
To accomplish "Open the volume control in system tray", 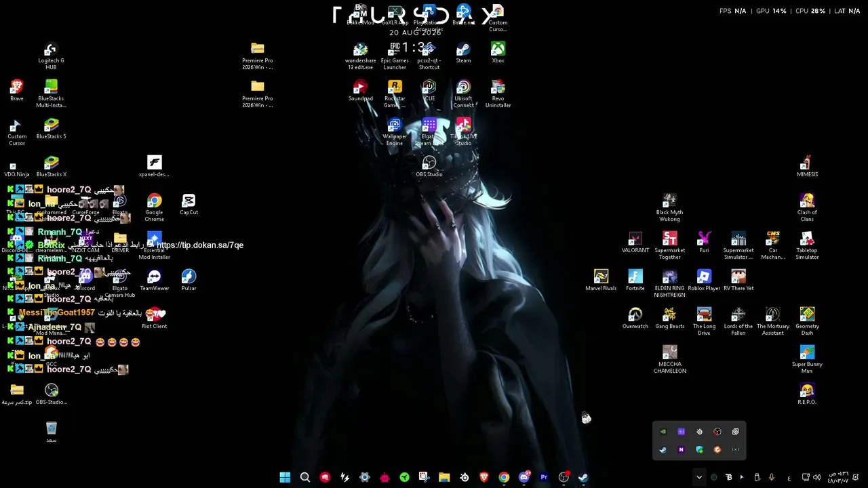I will pyautogui.click(x=817, y=477).
